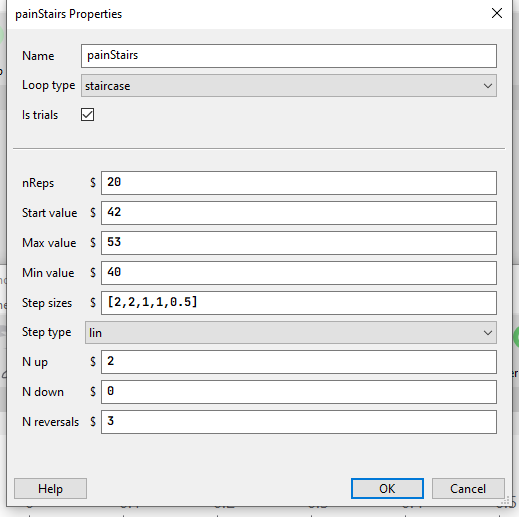Select the N up input box
Viewport: 519px width, 517px height.
click(x=299, y=362)
